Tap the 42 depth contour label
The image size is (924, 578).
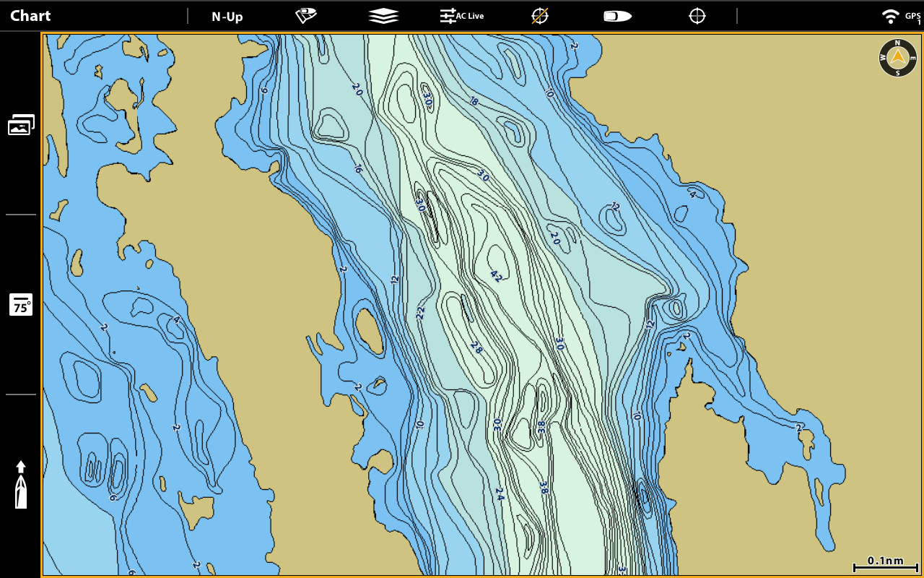coord(497,276)
